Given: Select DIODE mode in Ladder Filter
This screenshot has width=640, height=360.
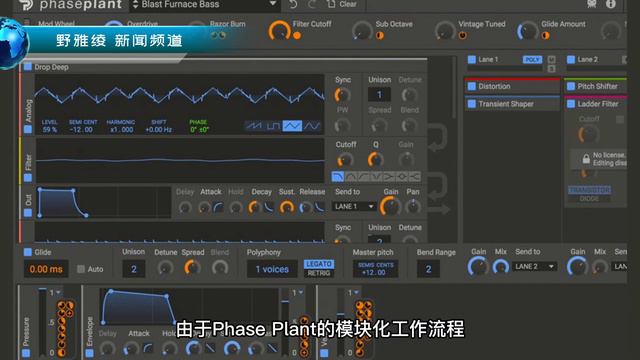Looking at the screenshot, I should pos(589,199).
